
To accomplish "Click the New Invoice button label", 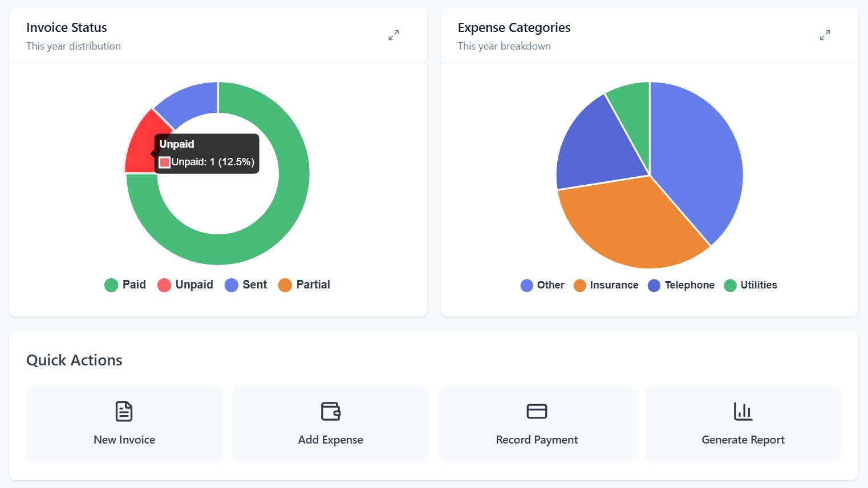I will pyautogui.click(x=124, y=440).
